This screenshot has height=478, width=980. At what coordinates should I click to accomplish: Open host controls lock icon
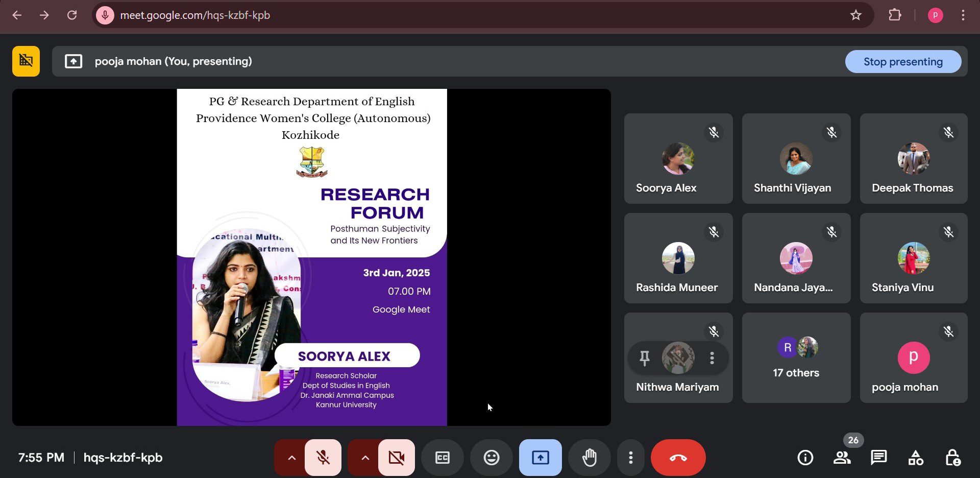952,458
